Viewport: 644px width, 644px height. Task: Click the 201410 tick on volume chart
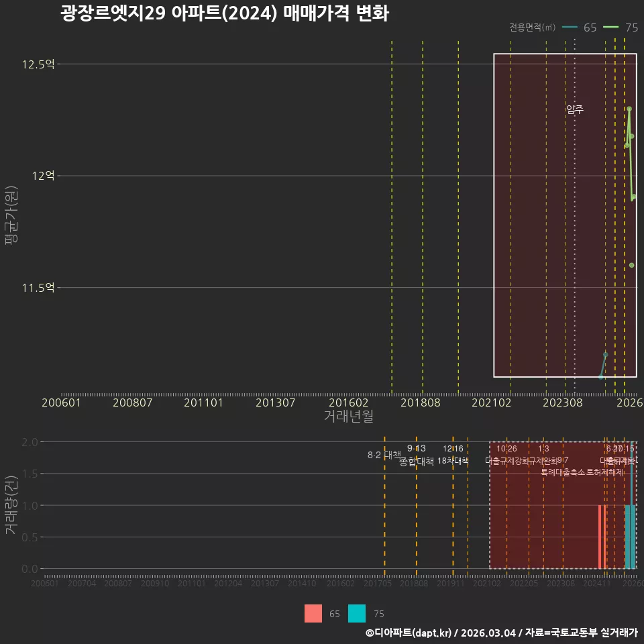coord(302,583)
